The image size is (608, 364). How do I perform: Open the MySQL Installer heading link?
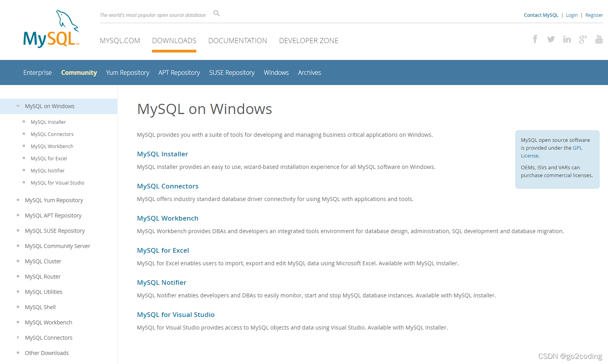tap(163, 154)
